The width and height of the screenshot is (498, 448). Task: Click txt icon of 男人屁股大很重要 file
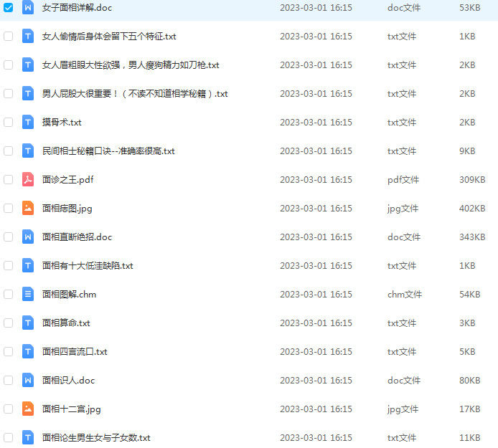tap(28, 94)
